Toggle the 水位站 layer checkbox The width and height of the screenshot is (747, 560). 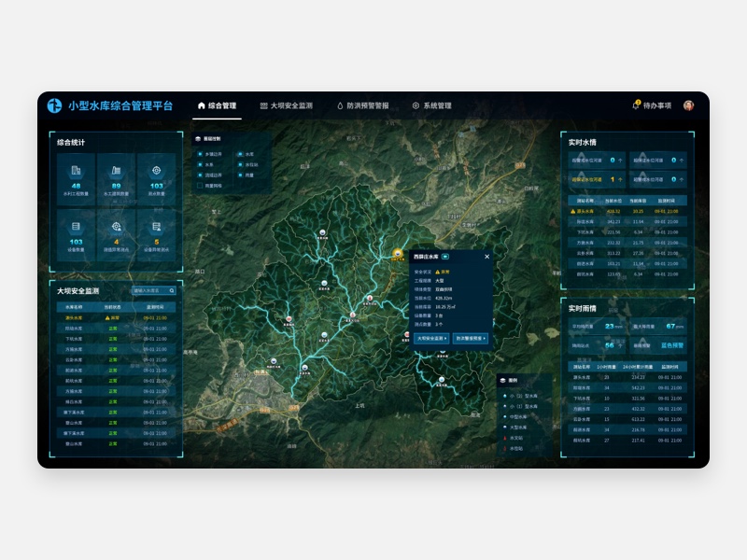[x=240, y=165]
